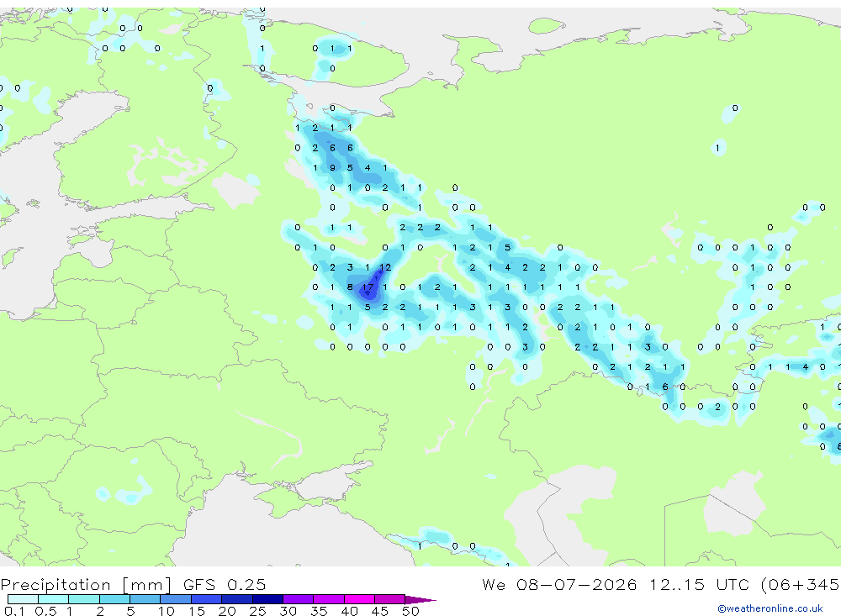Click the legend label '25'

click(x=257, y=611)
